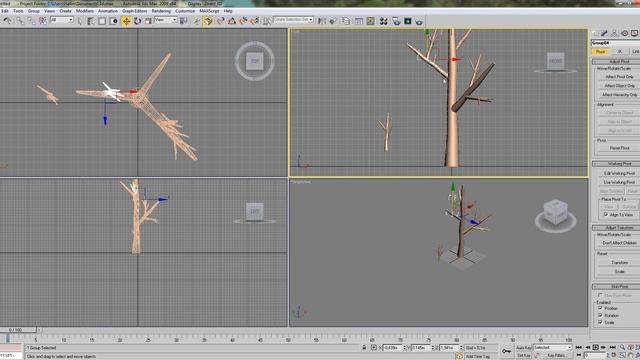Uncheck the Position checkbox under Enabled

point(600,308)
